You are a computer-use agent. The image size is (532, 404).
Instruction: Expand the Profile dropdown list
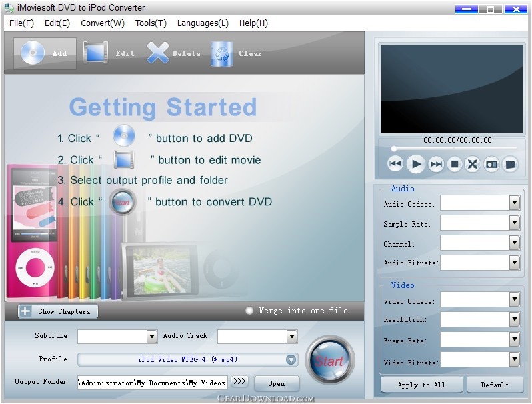tap(291, 359)
